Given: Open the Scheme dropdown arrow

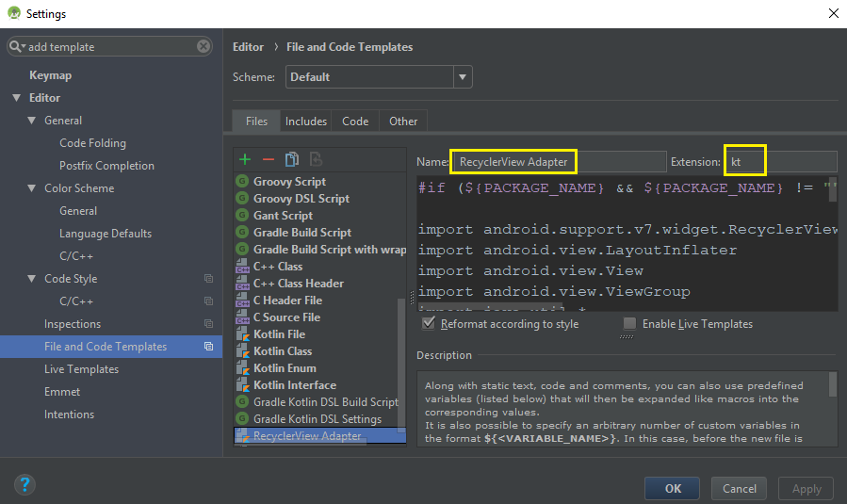Looking at the screenshot, I should (x=463, y=76).
